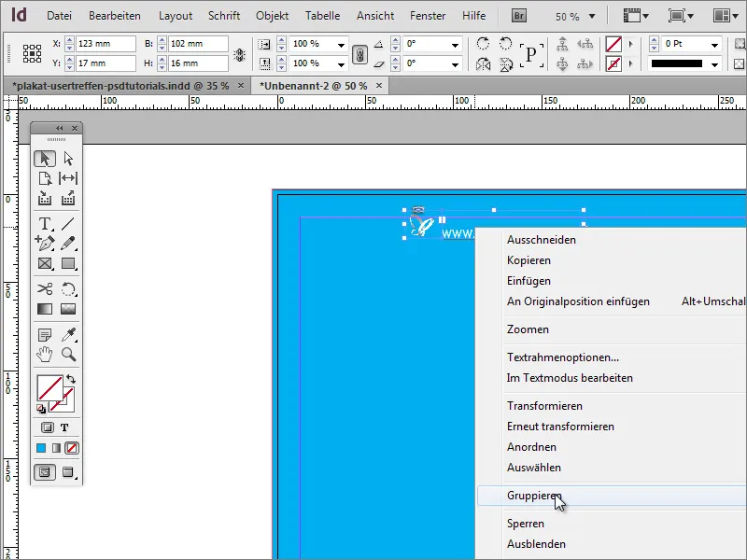
Task: Open the scale Y percentage dropdown
Action: pos(341,64)
